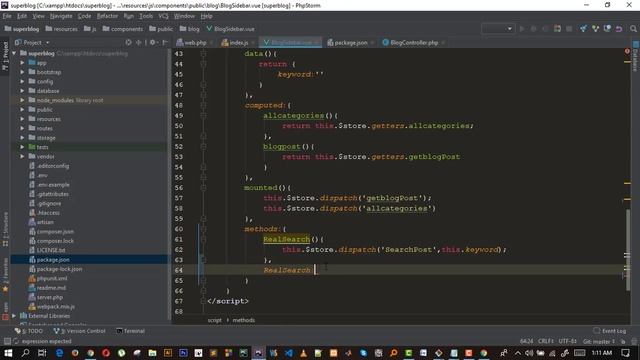Click the components breadcrumb in navigation bar
The height and width of the screenshot is (360, 640).
pos(123,29)
